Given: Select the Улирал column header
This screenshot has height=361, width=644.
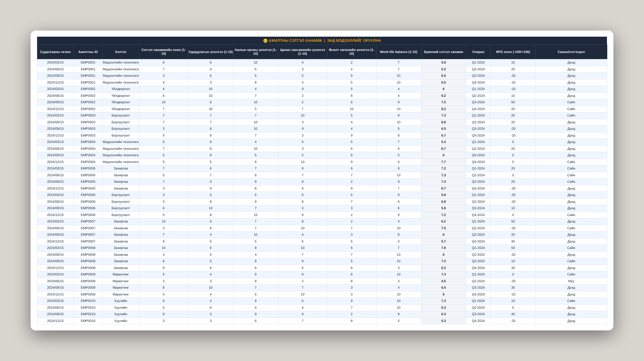Looking at the screenshot, I should point(478,52).
